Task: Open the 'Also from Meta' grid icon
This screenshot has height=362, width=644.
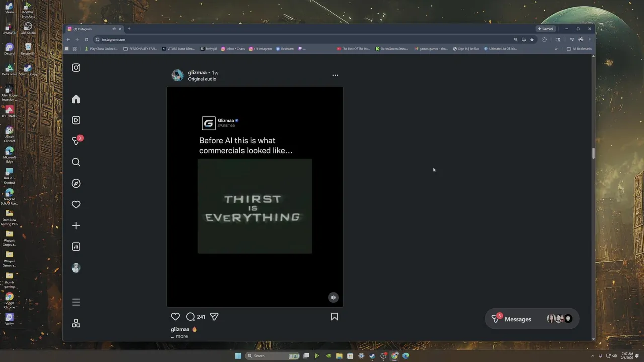Action: (x=76, y=323)
